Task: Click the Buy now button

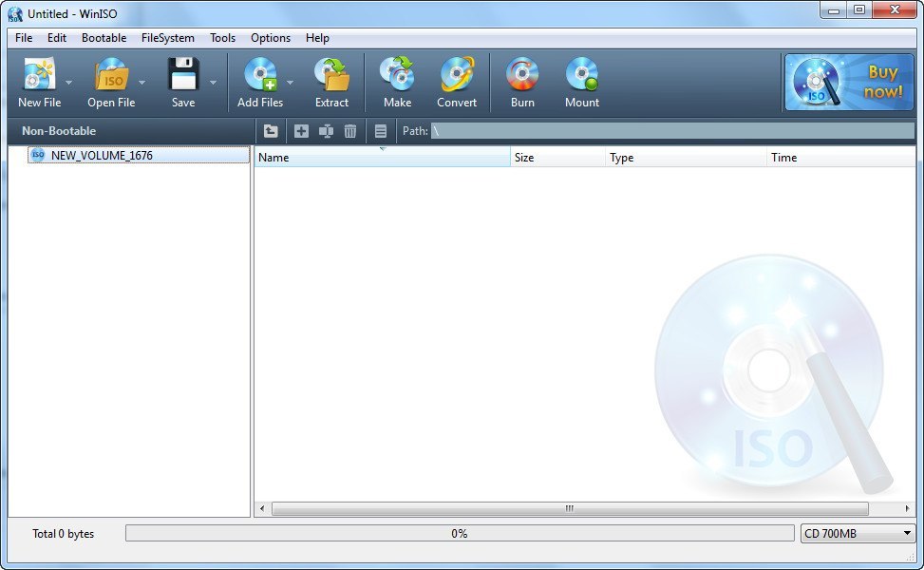Action: [848, 83]
